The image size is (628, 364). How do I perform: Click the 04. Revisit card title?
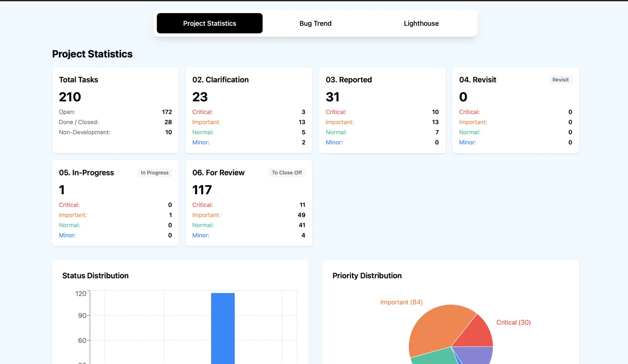pyautogui.click(x=478, y=80)
